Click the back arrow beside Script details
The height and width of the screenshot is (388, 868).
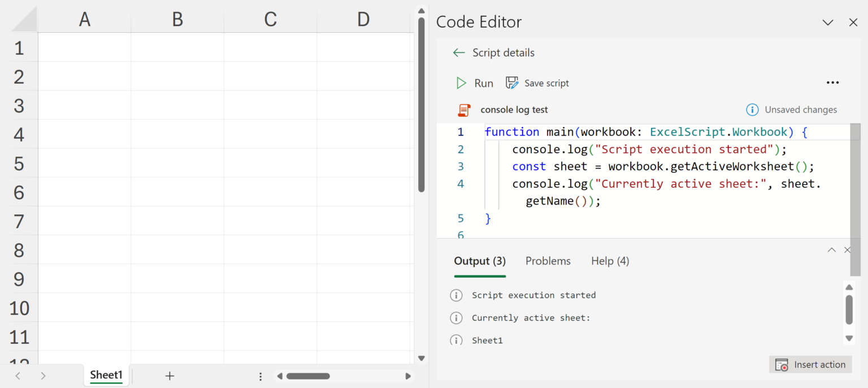point(458,53)
